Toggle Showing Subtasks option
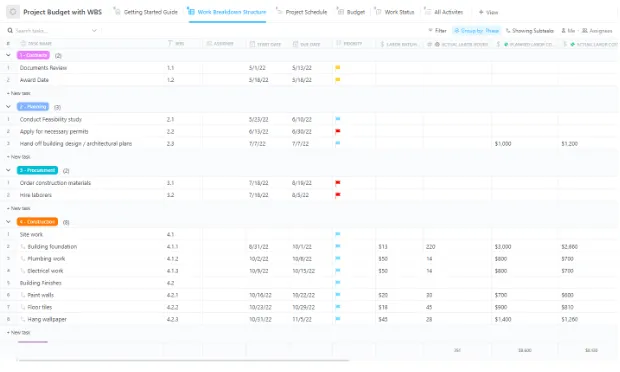 click(530, 30)
